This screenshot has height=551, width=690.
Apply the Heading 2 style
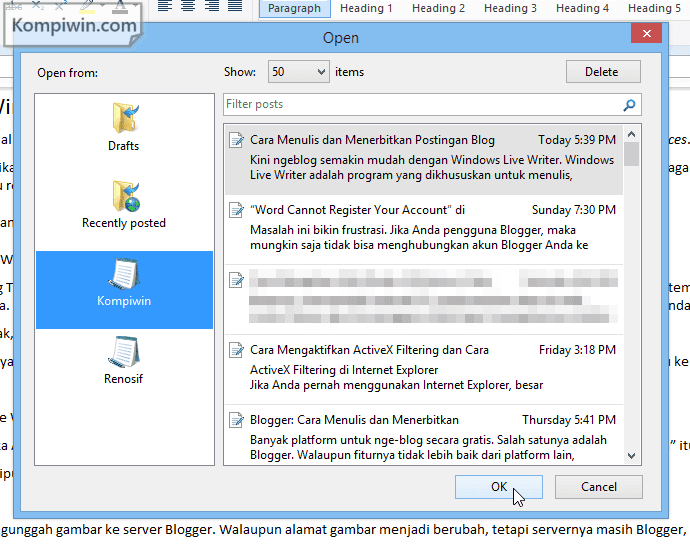point(438,8)
